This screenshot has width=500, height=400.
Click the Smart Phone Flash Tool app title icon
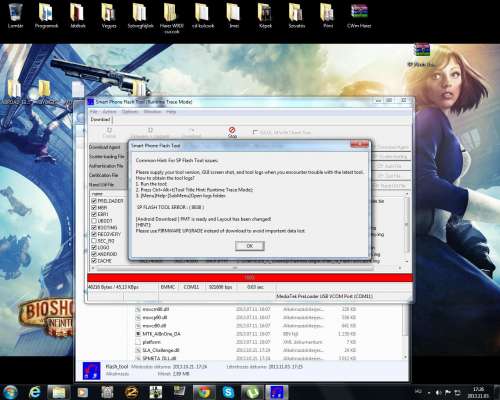click(91, 102)
